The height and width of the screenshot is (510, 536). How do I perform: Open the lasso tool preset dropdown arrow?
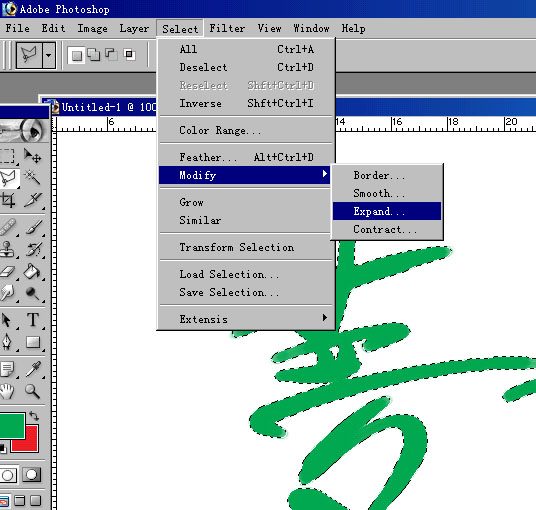(49, 55)
